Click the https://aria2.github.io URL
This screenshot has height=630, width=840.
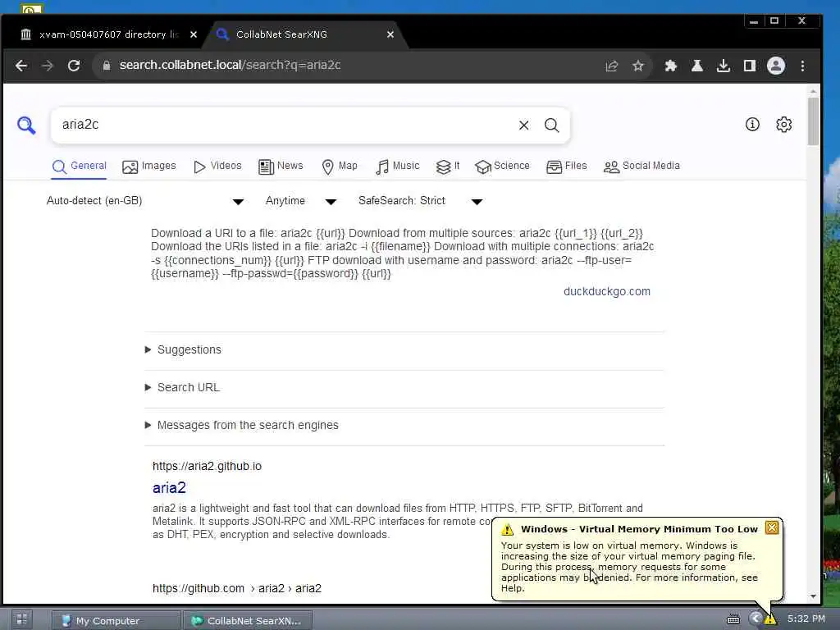point(207,466)
